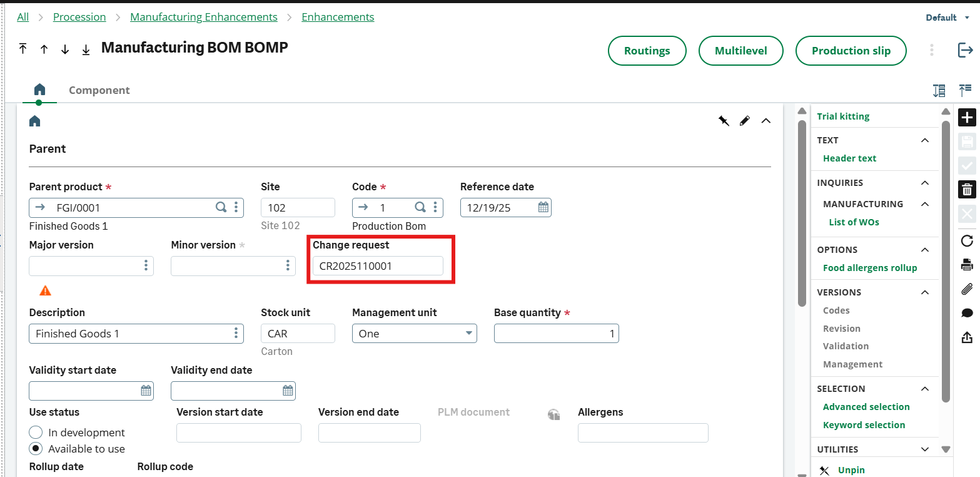Click inside the Change request field
980x477 pixels.
(x=378, y=265)
